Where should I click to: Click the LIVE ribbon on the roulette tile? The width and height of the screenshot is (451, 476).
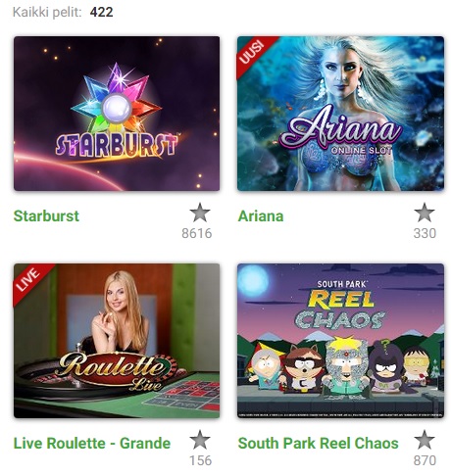(x=28, y=279)
